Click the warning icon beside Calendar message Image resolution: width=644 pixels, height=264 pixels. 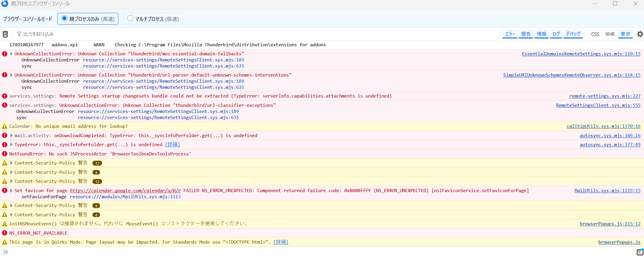point(5,126)
